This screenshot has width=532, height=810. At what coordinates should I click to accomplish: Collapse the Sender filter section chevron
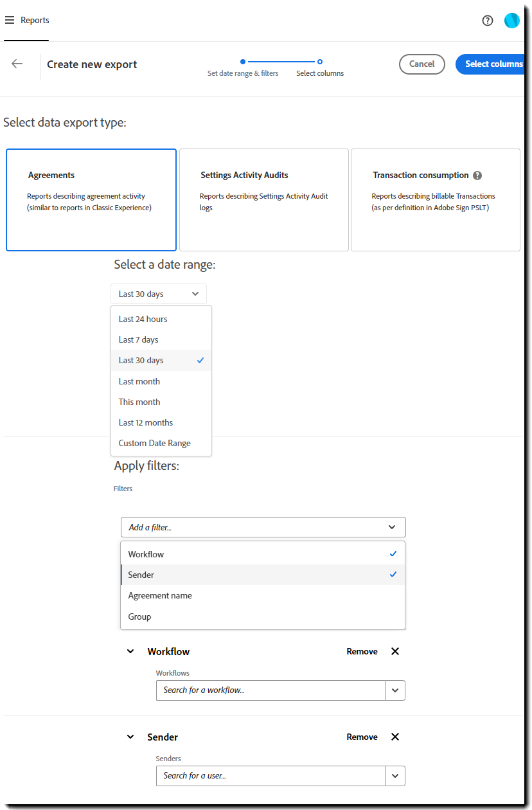pyautogui.click(x=130, y=737)
